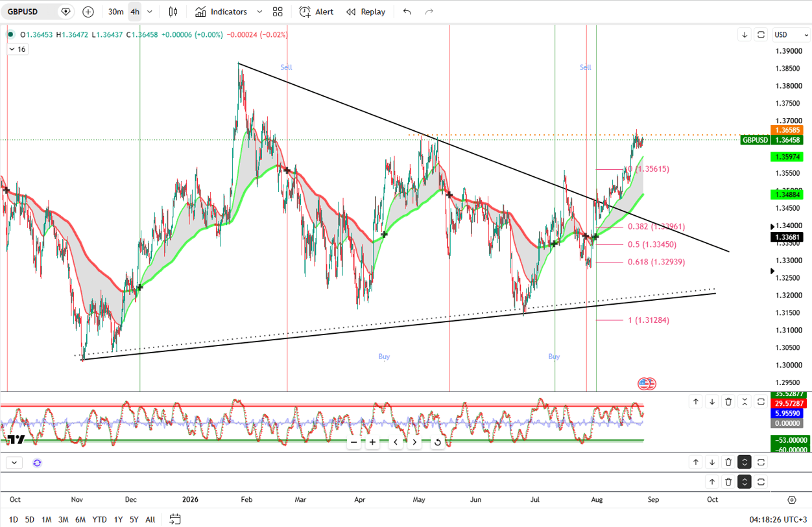Maximize the bottom collapsed pane
This screenshot has height=527, width=812.
point(761,482)
